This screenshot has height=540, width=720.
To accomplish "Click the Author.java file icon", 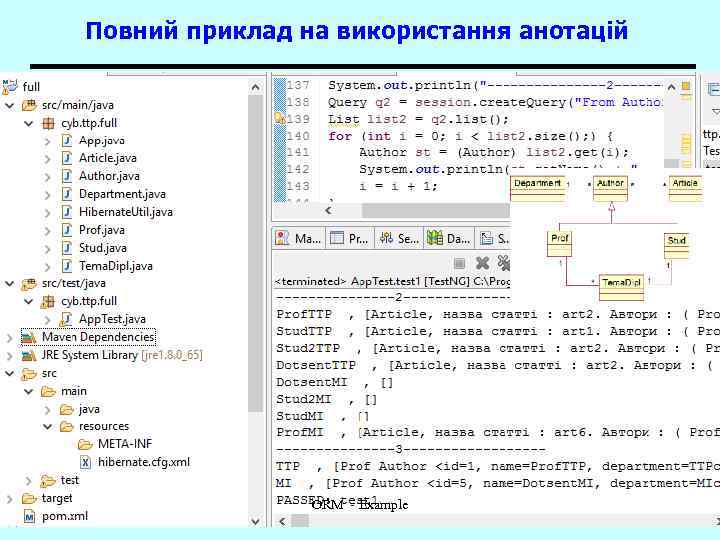I will 67,176.
